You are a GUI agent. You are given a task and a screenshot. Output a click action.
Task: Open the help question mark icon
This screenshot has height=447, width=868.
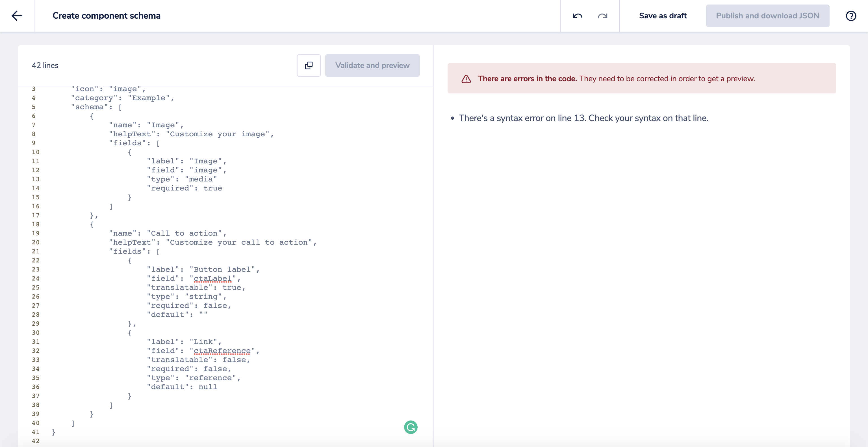coord(851,16)
